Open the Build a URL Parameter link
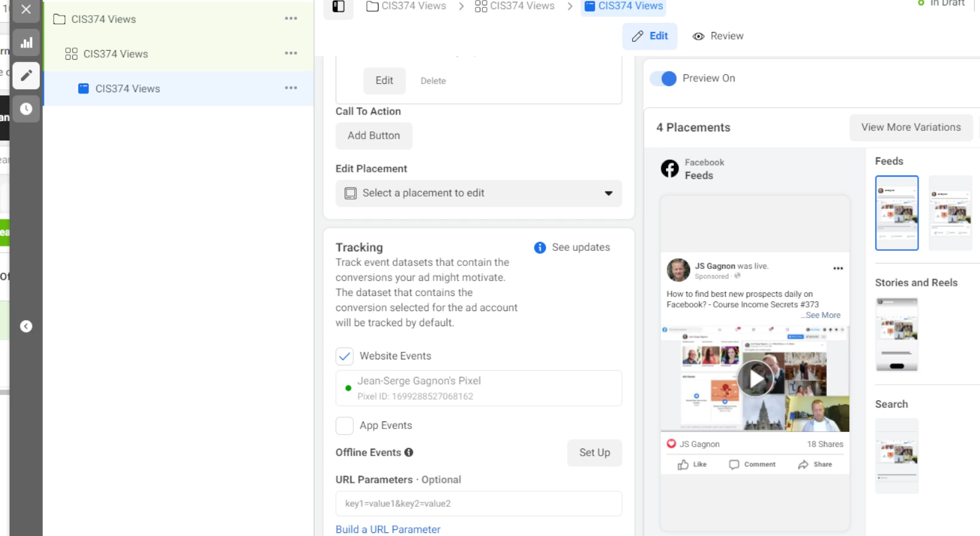 pos(388,529)
